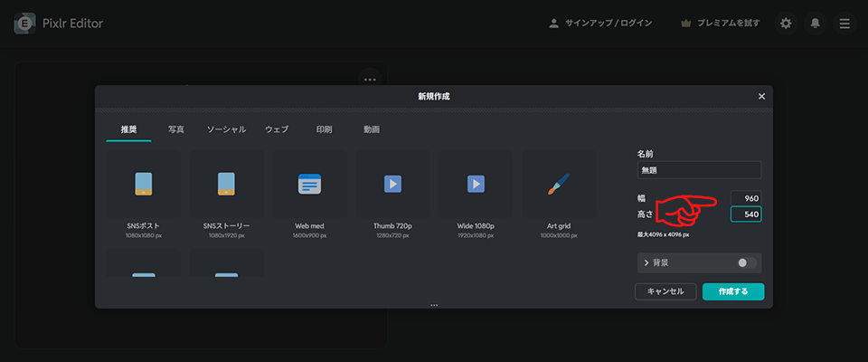868x362 pixels.
Task: Open the 印刷 tab
Action: [x=324, y=129]
